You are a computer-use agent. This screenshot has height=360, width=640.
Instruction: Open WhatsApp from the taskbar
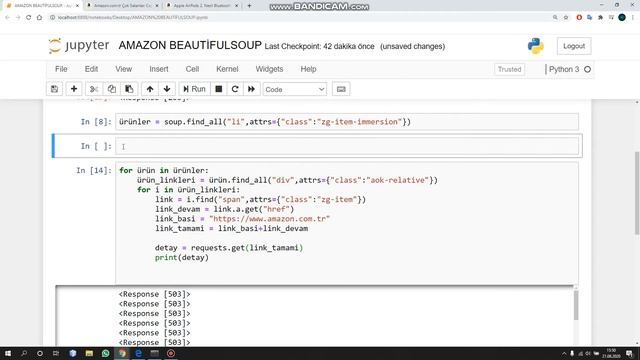point(106,353)
